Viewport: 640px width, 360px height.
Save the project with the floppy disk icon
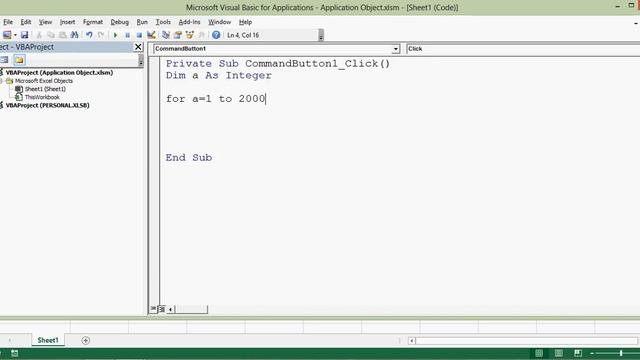(24, 35)
